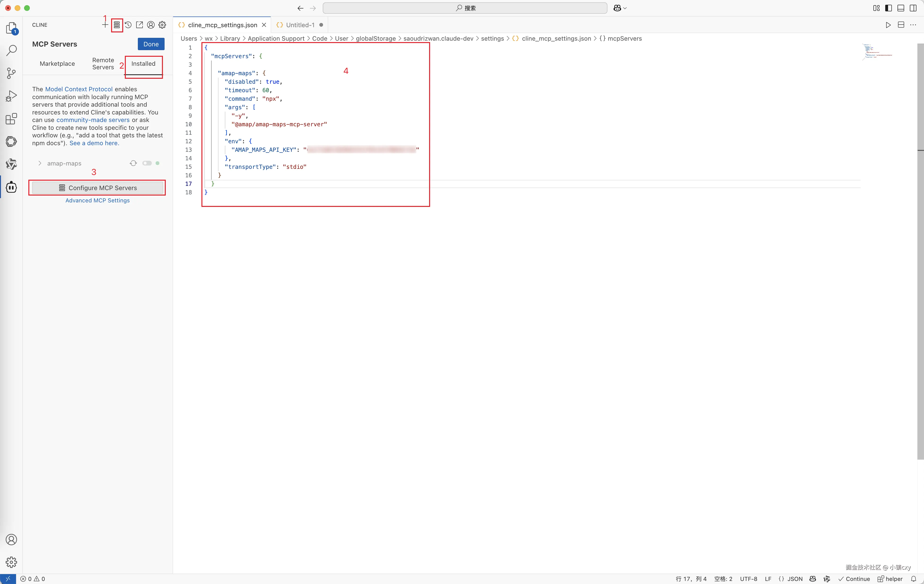This screenshot has width=924, height=584.
Task: Open the Advanced MCP Settings link
Action: click(x=97, y=200)
